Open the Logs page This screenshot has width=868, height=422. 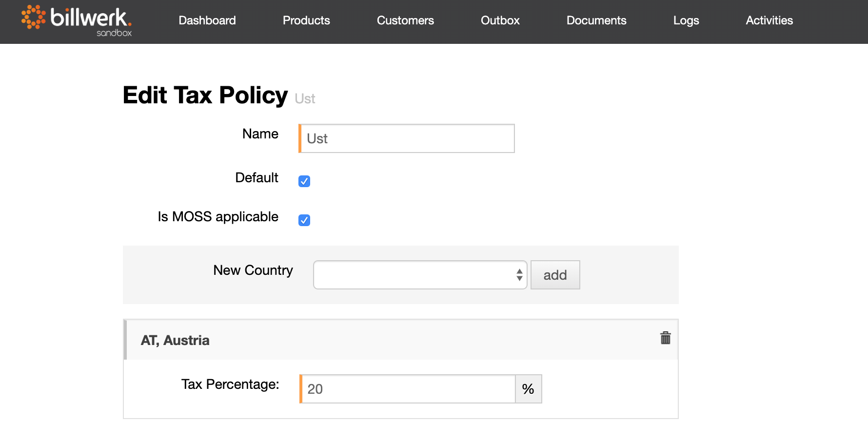(686, 20)
